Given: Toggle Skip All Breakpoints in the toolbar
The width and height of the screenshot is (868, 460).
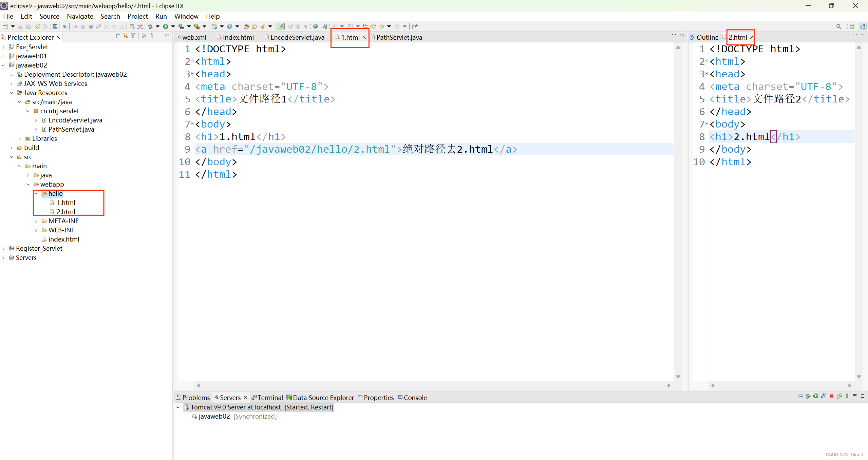Looking at the screenshot, I should point(64,26).
